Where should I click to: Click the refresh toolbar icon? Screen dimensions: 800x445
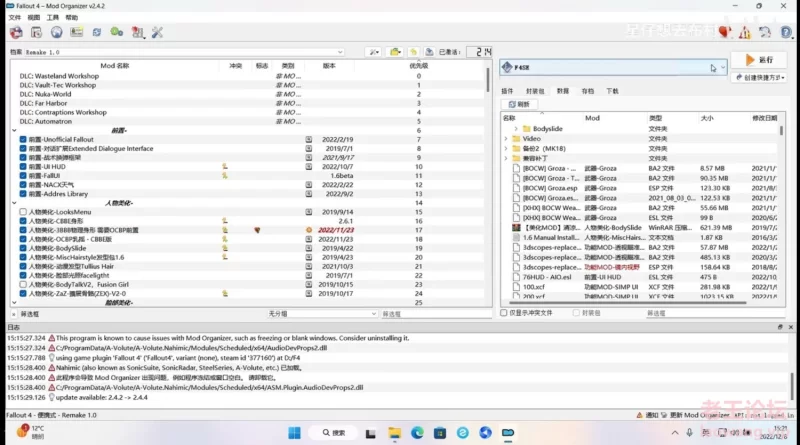[96, 33]
